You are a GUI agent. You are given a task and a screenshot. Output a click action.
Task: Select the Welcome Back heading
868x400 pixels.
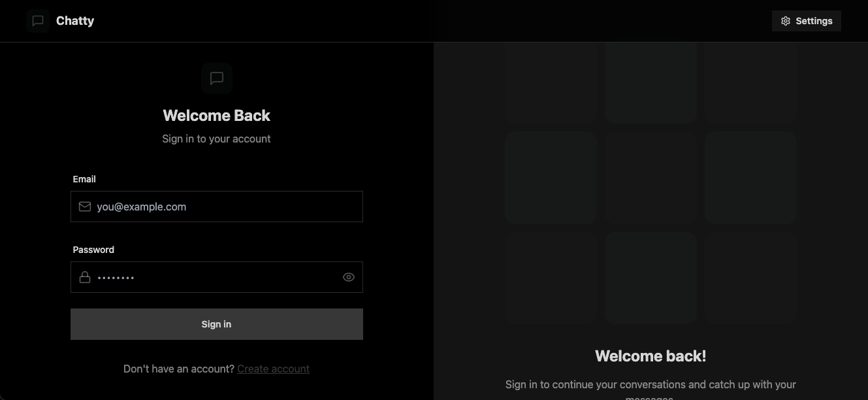click(x=216, y=115)
